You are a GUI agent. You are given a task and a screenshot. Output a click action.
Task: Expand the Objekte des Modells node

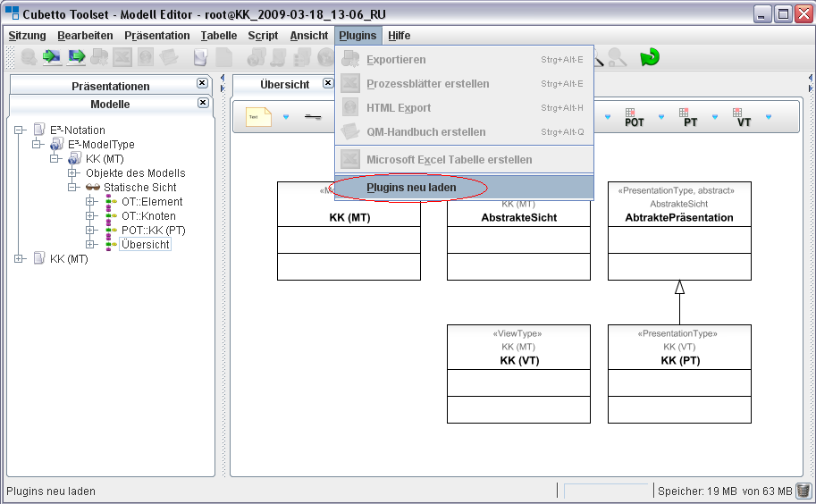(x=72, y=172)
